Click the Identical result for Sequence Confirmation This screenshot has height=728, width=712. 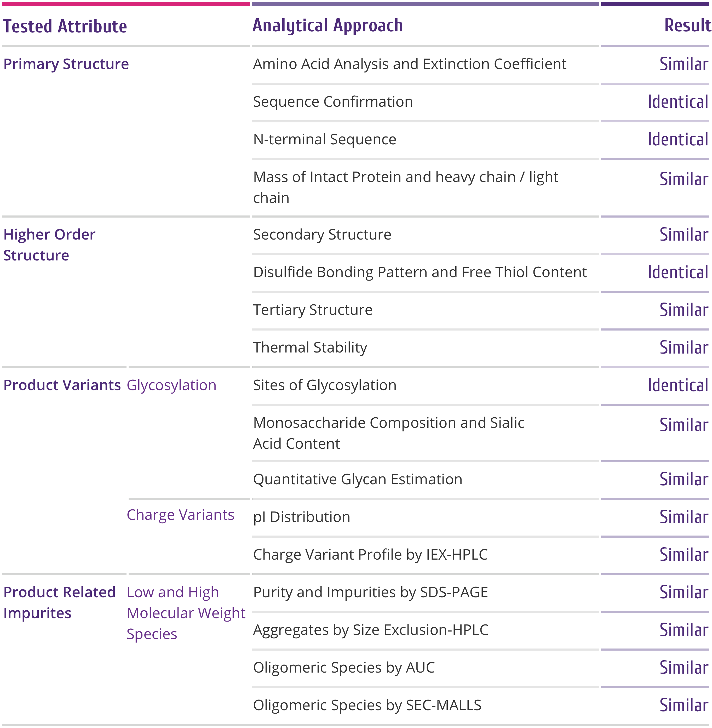(677, 102)
